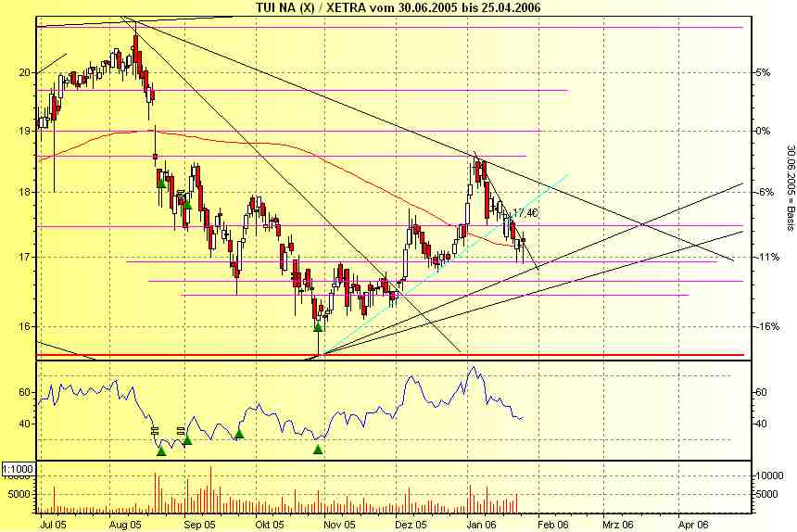Click the 5% label on right axis
Screen dimensions: 797x532
coord(763,72)
